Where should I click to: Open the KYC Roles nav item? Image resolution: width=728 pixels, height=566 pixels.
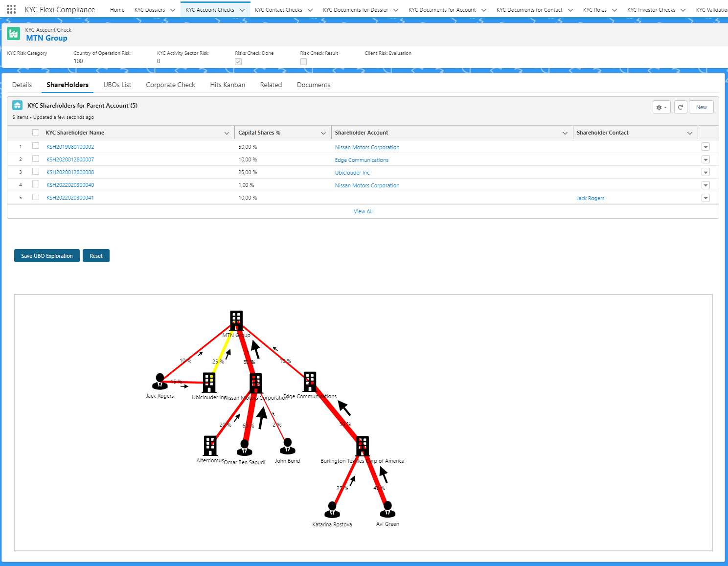(595, 10)
